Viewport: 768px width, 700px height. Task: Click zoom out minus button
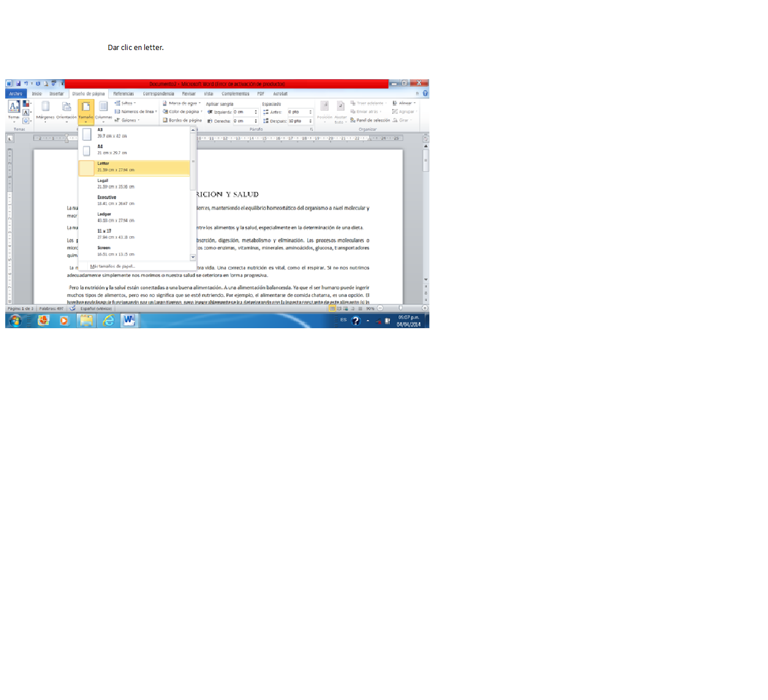click(380, 308)
